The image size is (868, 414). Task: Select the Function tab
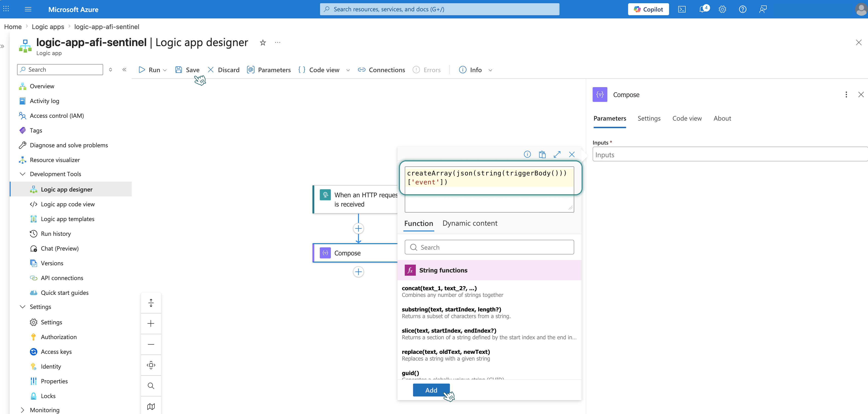click(x=419, y=223)
